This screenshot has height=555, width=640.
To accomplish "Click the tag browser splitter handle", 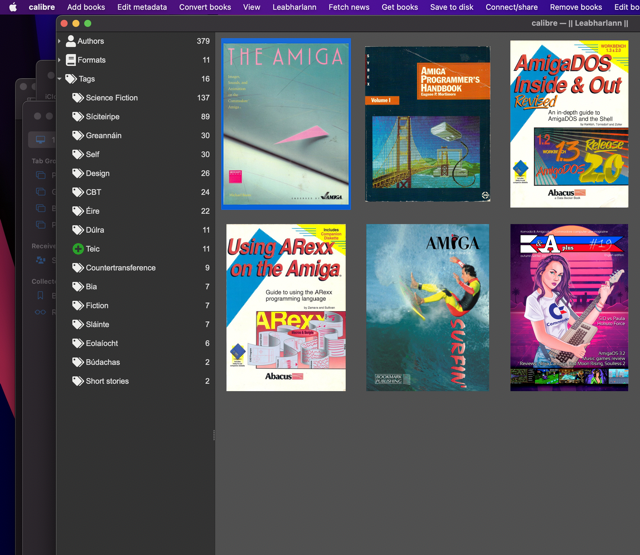I will tap(214, 435).
